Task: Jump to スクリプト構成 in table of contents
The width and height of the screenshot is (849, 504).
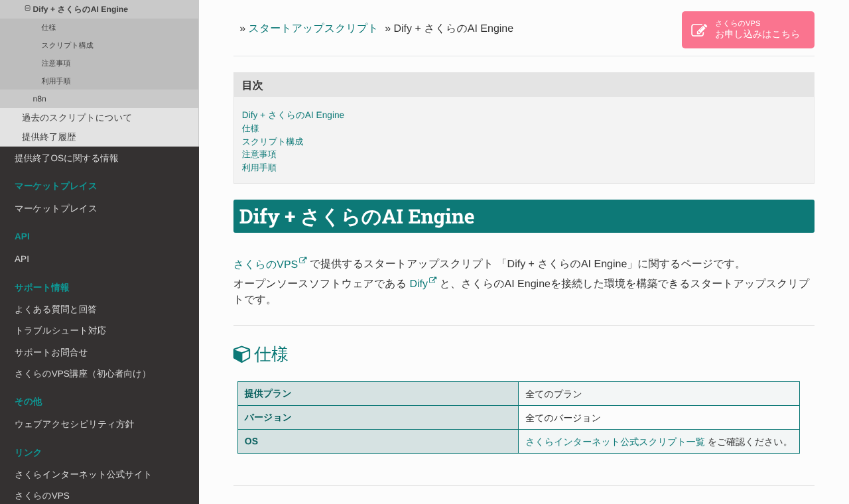Action: point(273,141)
